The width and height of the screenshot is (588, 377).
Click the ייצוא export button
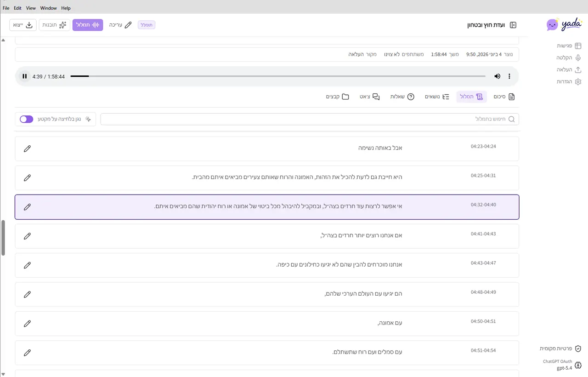coord(23,25)
